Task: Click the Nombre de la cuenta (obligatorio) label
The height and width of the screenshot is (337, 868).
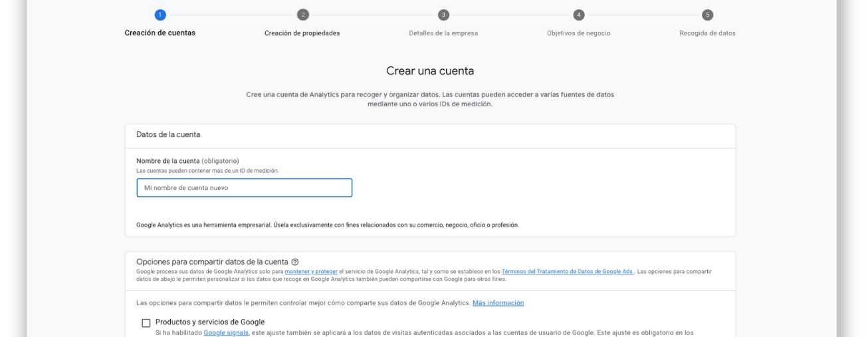Action: coord(187,161)
